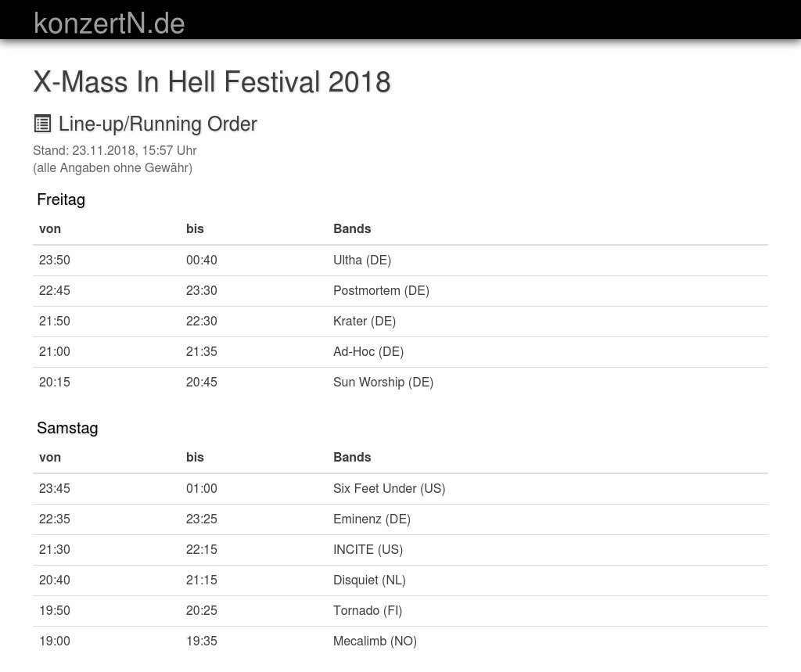Image resolution: width=801 pixels, height=672 pixels.
Task: Click on Krater (DE) in Friday list
Action: (x=364, y=322)
